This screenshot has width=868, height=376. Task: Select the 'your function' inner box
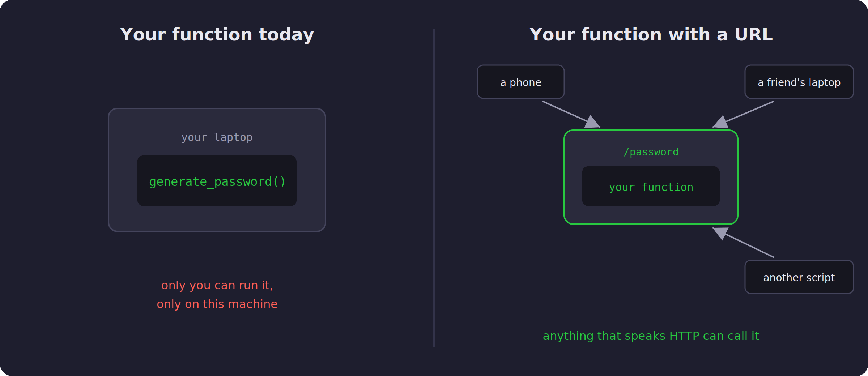651,186
